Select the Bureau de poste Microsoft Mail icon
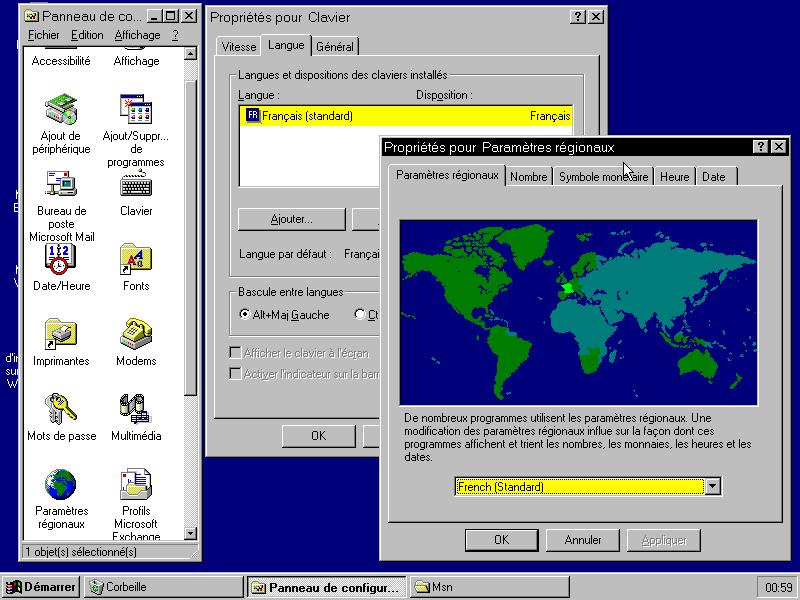This screenshot has width=800, height=600. click(x=61, y=184)
